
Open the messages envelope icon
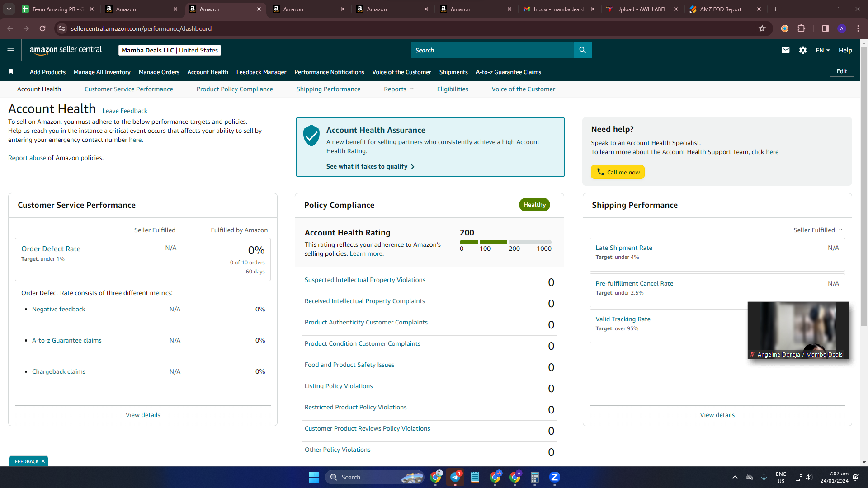(786, 50)
